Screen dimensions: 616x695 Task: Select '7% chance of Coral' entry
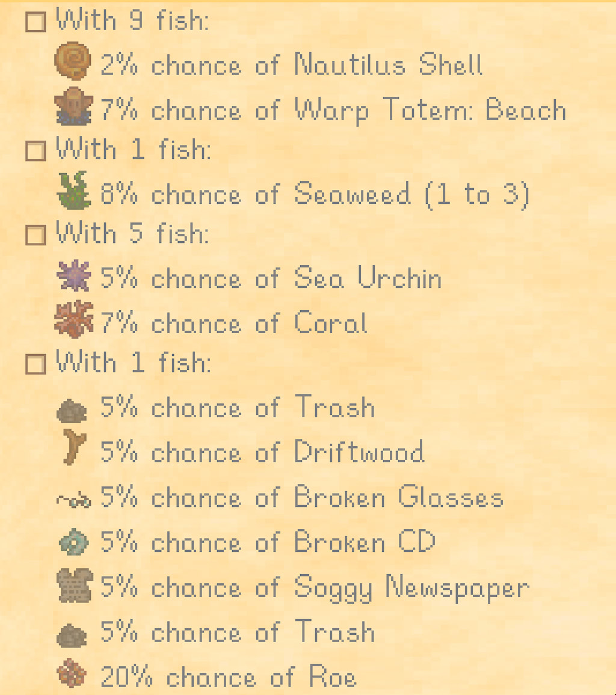click(234, 322)
